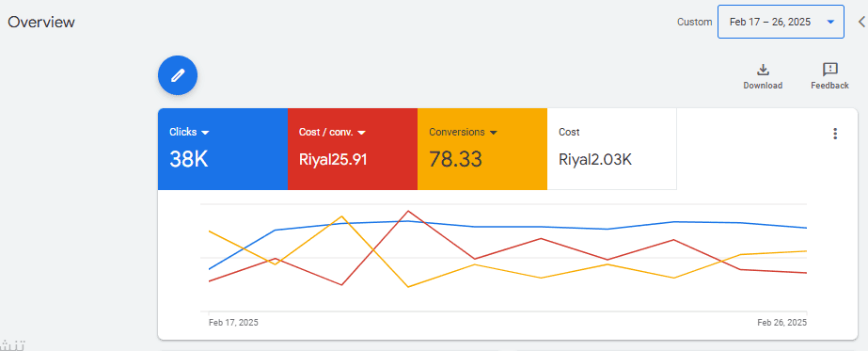Click the Download label text
The image size is (868, 351).
tap(763, 86)
